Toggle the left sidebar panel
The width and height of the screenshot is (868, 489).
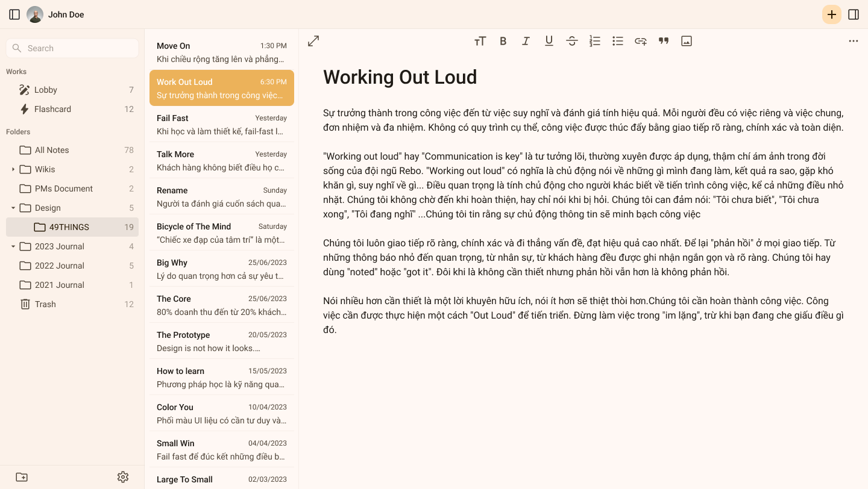point(14,14)
